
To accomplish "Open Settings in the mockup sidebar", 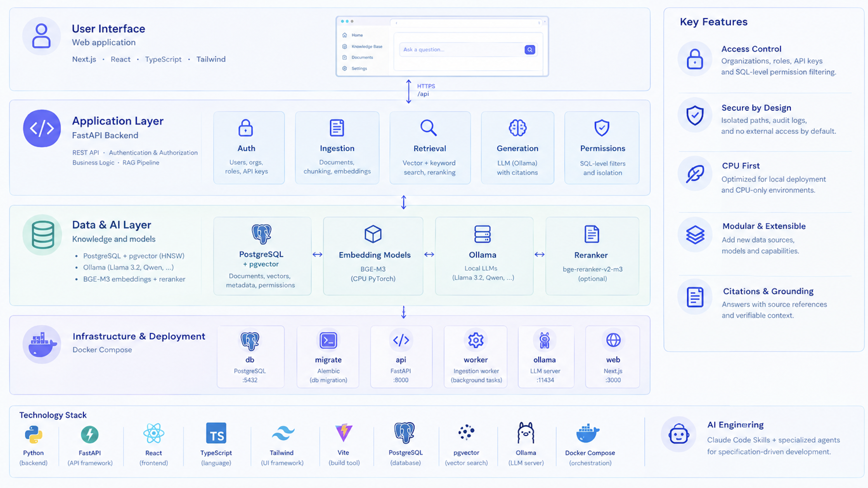I will tap(355, 68).
